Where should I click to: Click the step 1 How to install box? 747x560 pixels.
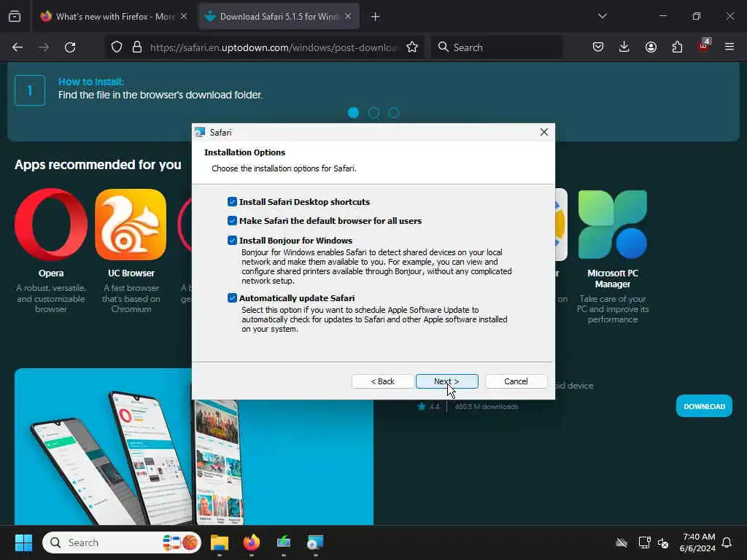(x=29, y=90)
